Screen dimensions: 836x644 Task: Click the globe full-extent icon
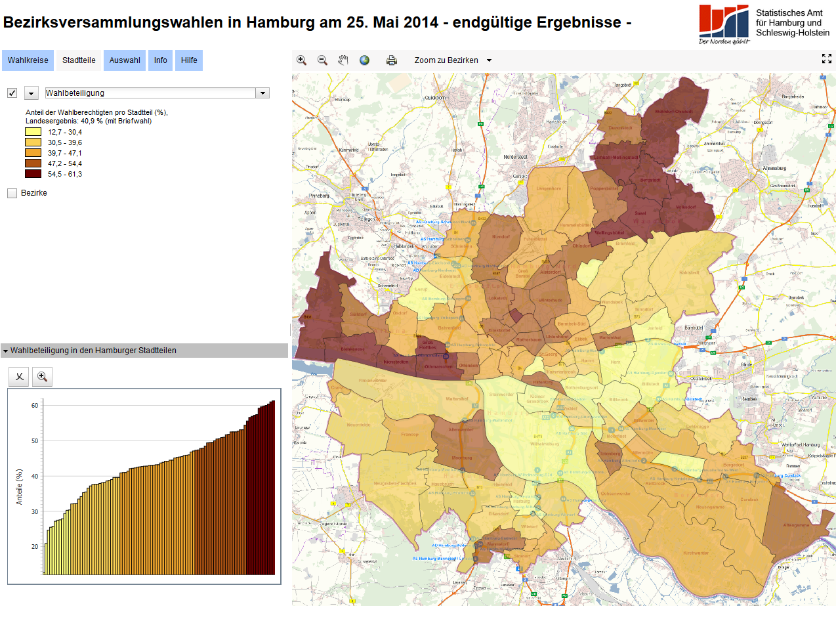(364, 60)
